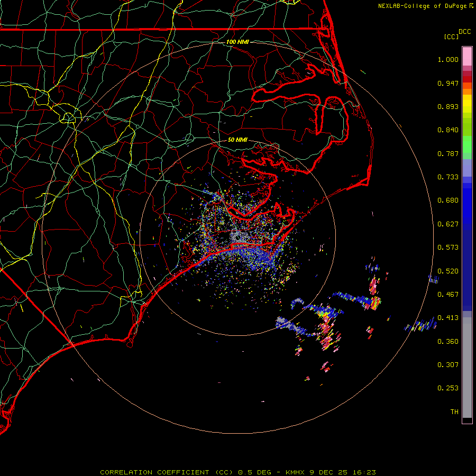Pick the light pink band on color bar

467,57
